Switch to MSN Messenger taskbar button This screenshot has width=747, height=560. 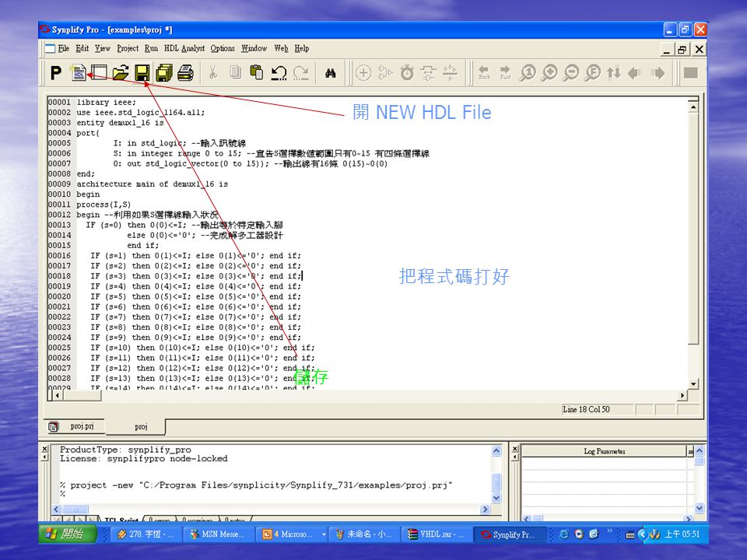coord(218,534)
